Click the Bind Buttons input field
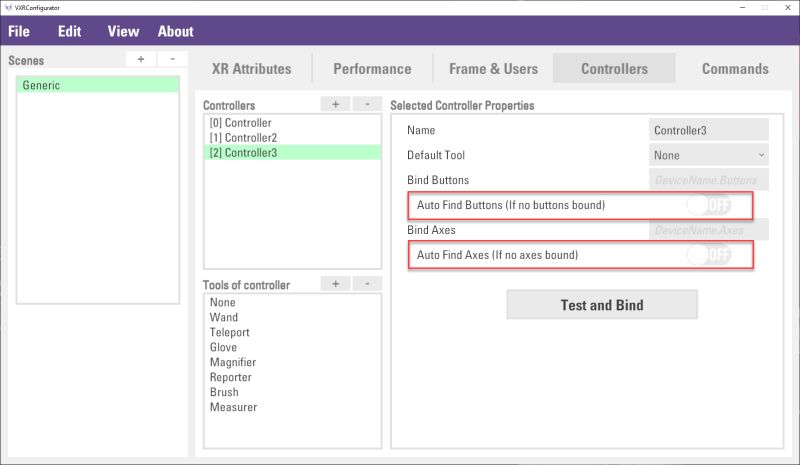Image resolution: width=800 pixels, height=465 pixels. pos(709,180)
